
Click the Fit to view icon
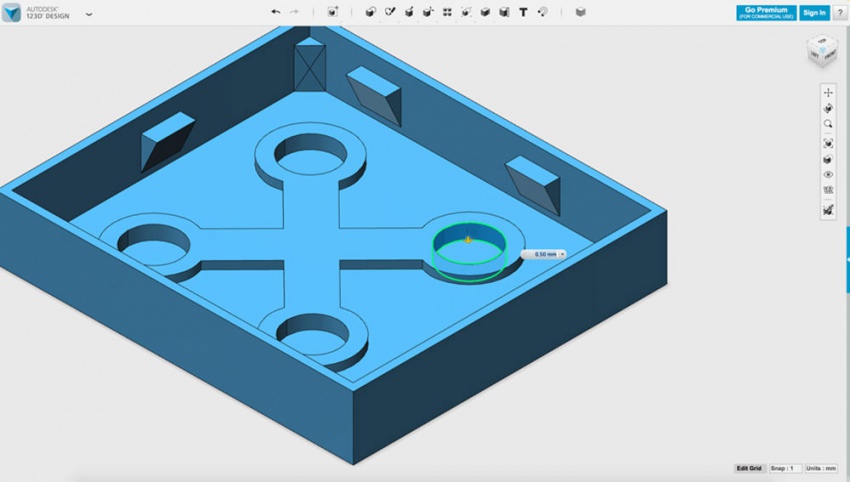point(828,143)
